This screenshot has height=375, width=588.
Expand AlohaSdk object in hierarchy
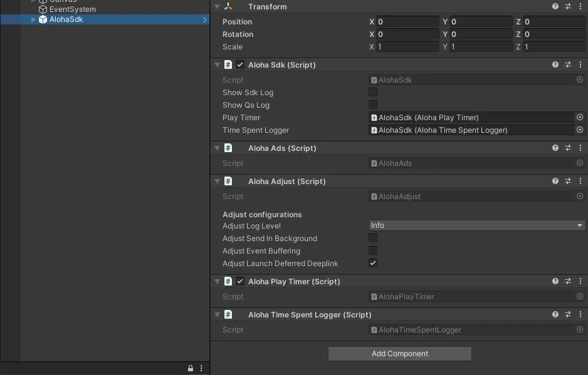coord(33,19)
